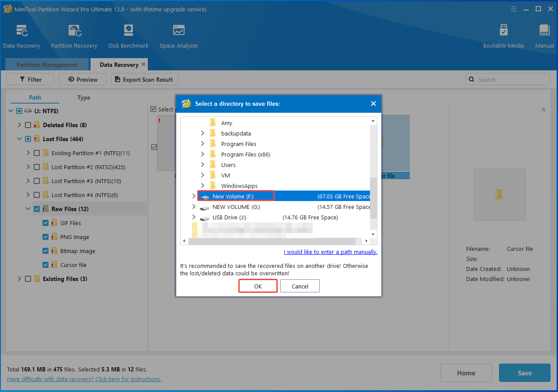
Task: Open the Space Analyzer tool
Action: 179,36
